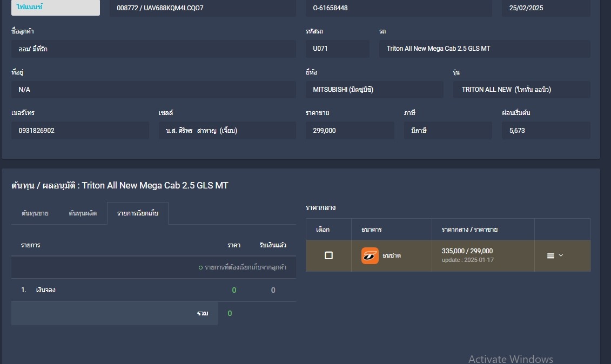Click the grey received value 0 in เงินจอง row
The width and height of the screenshot is (611, 364).
[273, 290]
